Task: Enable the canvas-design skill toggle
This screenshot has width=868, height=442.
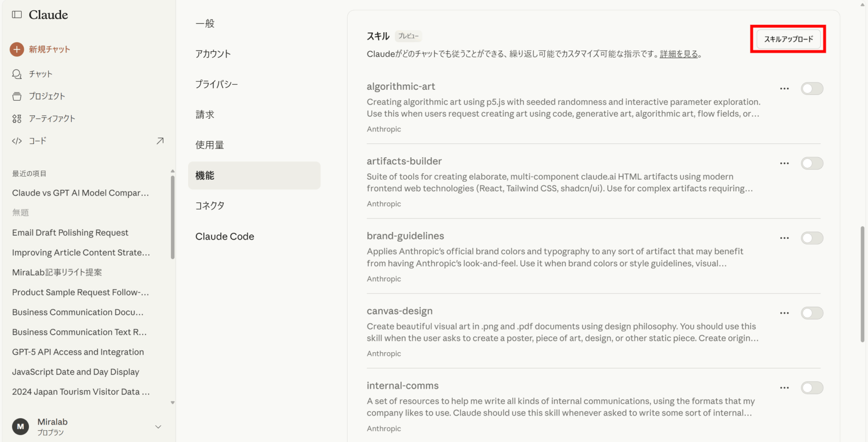Action: [812, 313]
